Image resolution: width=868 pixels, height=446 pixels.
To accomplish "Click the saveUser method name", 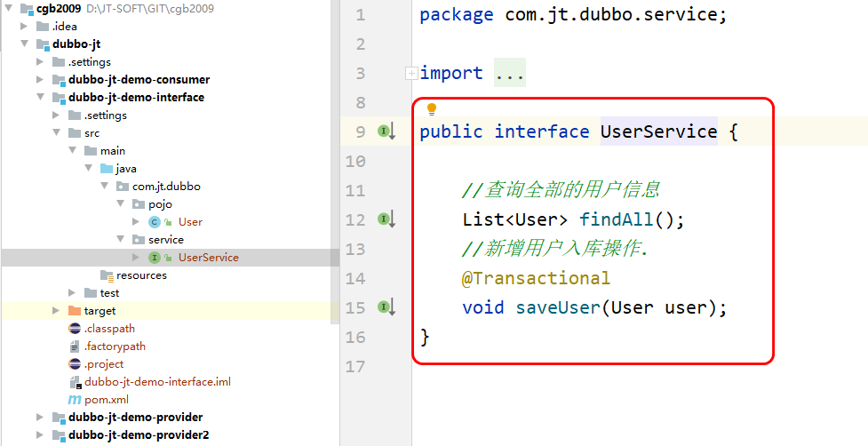I will (x=558, y=307).
